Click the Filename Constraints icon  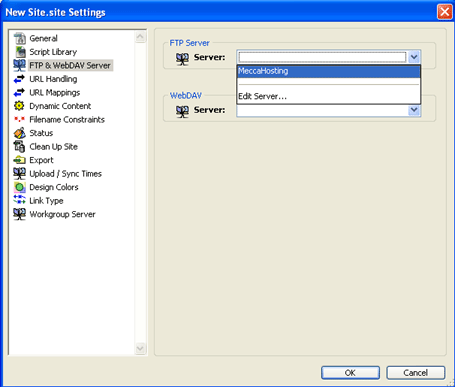coord(19,119)
